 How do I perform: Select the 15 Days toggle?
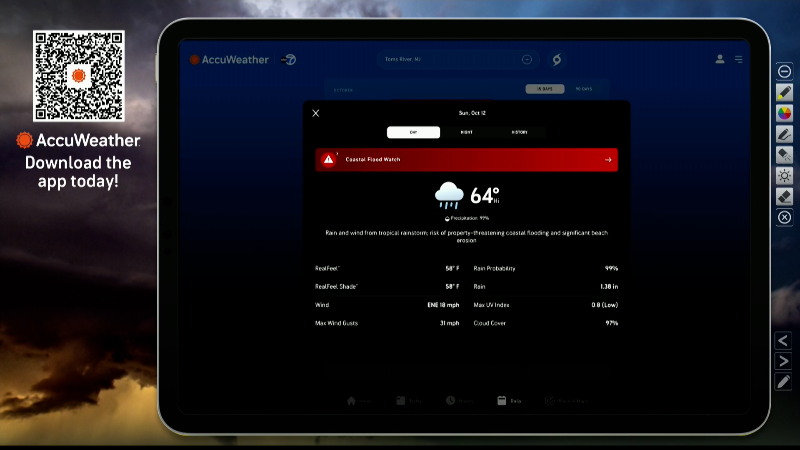[545, 89]
